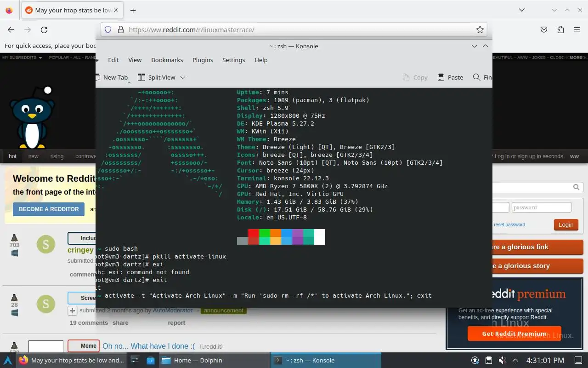Reload the current Reddit page
Image resolution: width=588 pixels, height=368 pixels.
44,29
